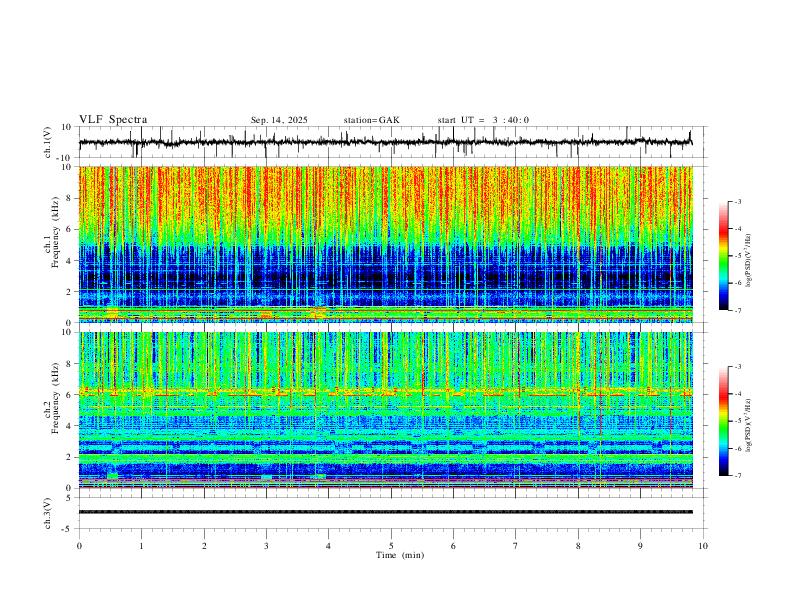This screenshot has height=612, width=792.
Task: Select the "start UT = 3 :40: 0" text
Action: [483, 120]
